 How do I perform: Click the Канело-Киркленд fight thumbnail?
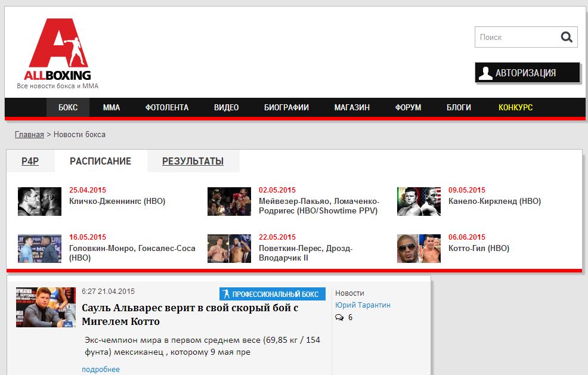[x=419, y=202]
